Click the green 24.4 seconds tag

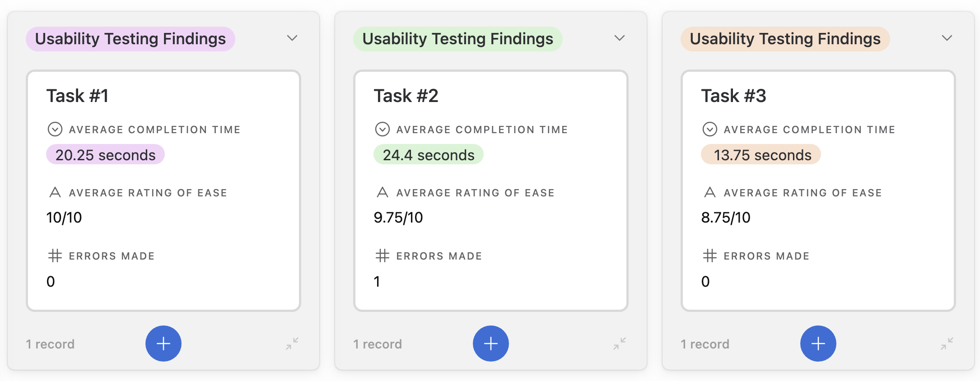[429, 155]
